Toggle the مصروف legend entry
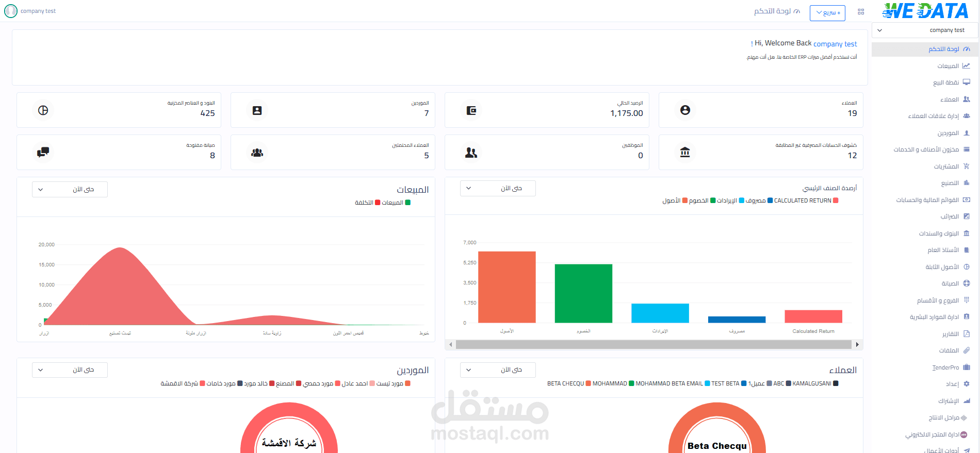980x453 pixels. click(759, 200)
